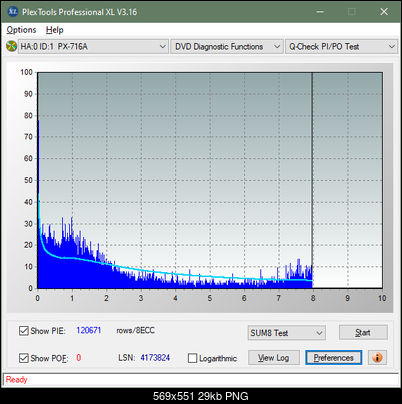Click the disc icon beside drive selector
This screenshot has height=404, width=402.
(12, 46)
